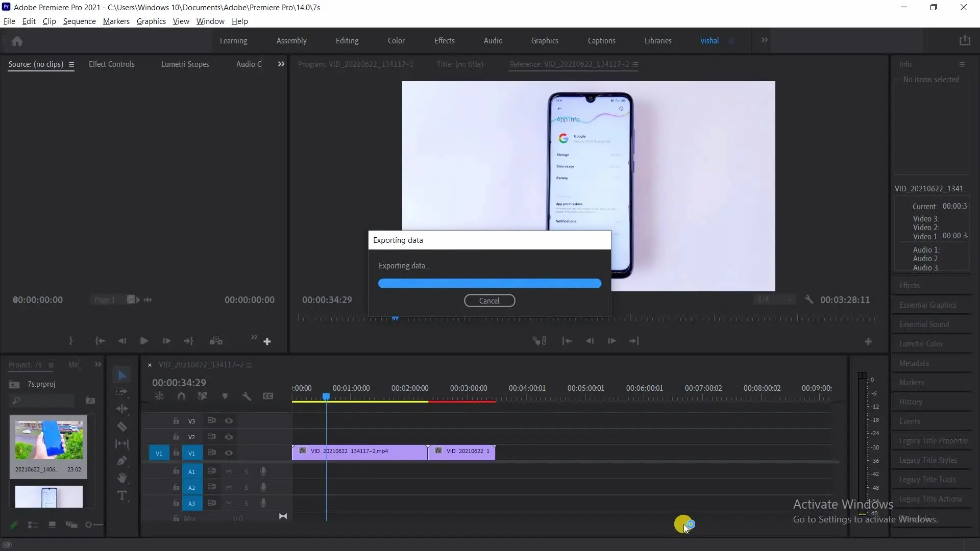Switch to the Color workspace tab
This screenshot has height=551, width=980.
pyautogui.click(x=396, y=41)
